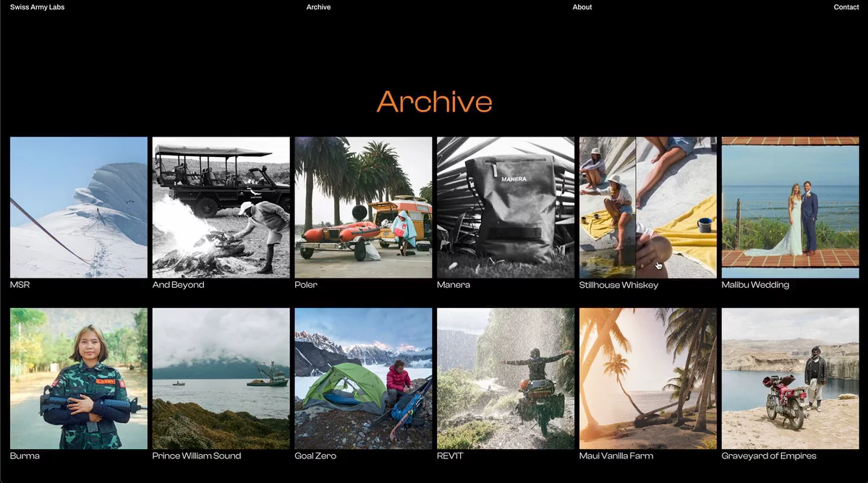Viewport: 868px width, 483px height.
Task: Open the Maui Vanilla Farm thumbnail
Action: [x=648, y=379]
